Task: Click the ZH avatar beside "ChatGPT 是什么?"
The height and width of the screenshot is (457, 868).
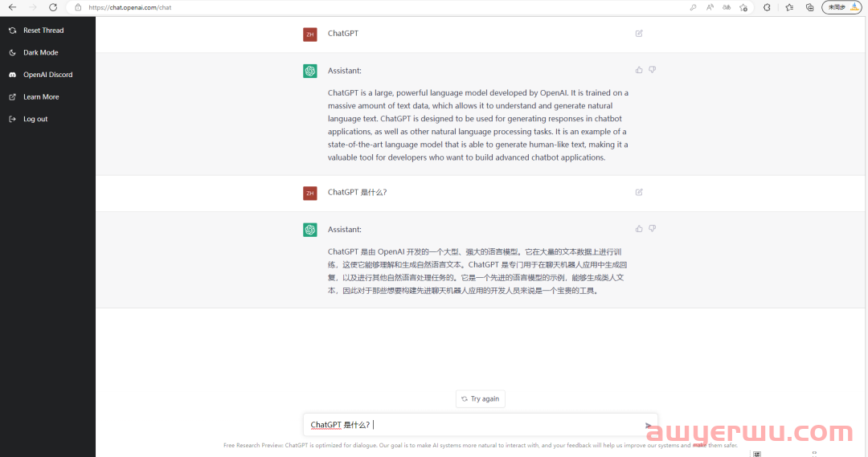Action: pyautogui.click(x=310, y=193)
